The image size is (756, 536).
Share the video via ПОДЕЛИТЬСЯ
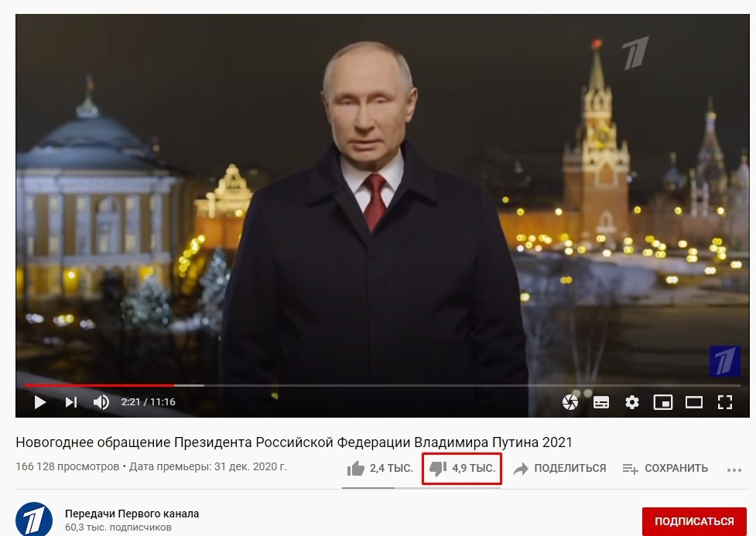coord(559,468)
